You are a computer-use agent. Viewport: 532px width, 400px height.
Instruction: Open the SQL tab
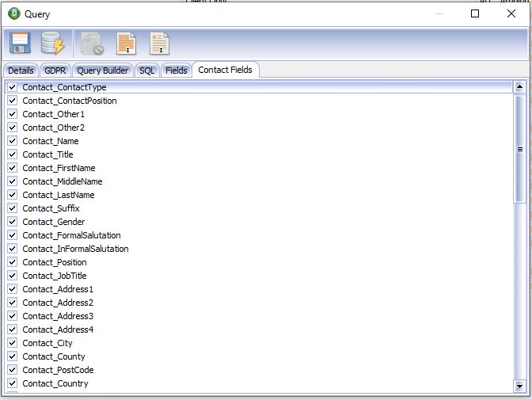point(147,70)
